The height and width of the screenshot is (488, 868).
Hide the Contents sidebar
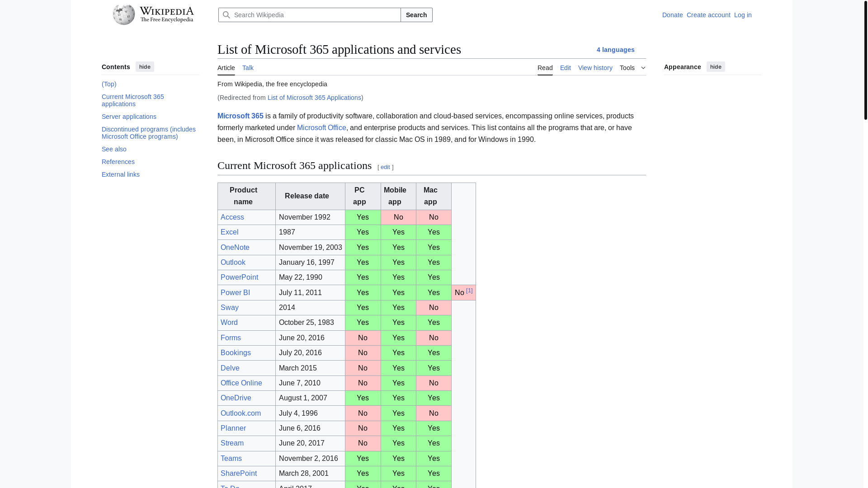(x=145, y=67)
